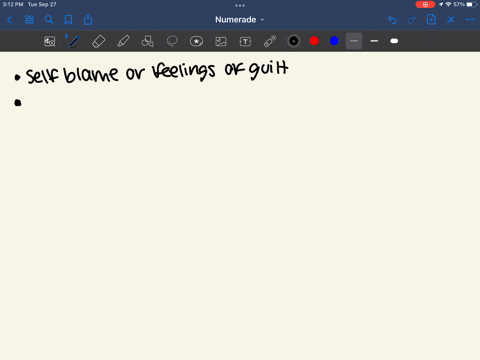Tap the three-dot multitasking handle
This screenshot has height=360, width=480.
[240, 5]
